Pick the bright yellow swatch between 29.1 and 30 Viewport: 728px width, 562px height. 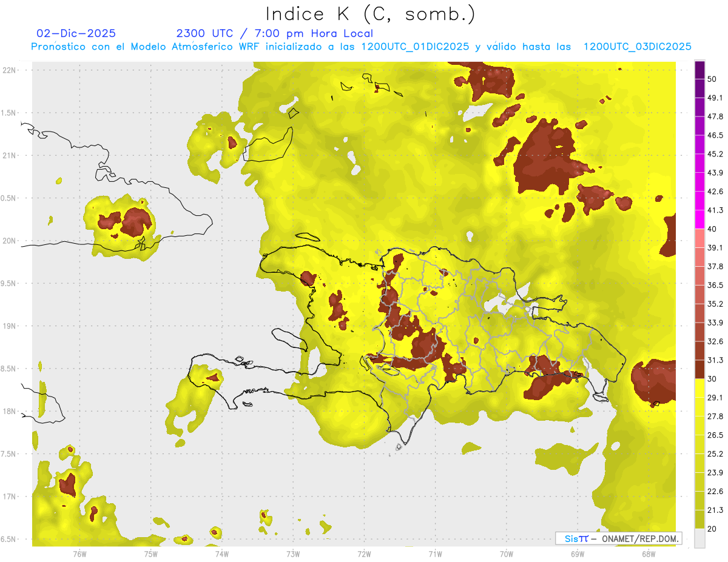click(x=699, y=388)
